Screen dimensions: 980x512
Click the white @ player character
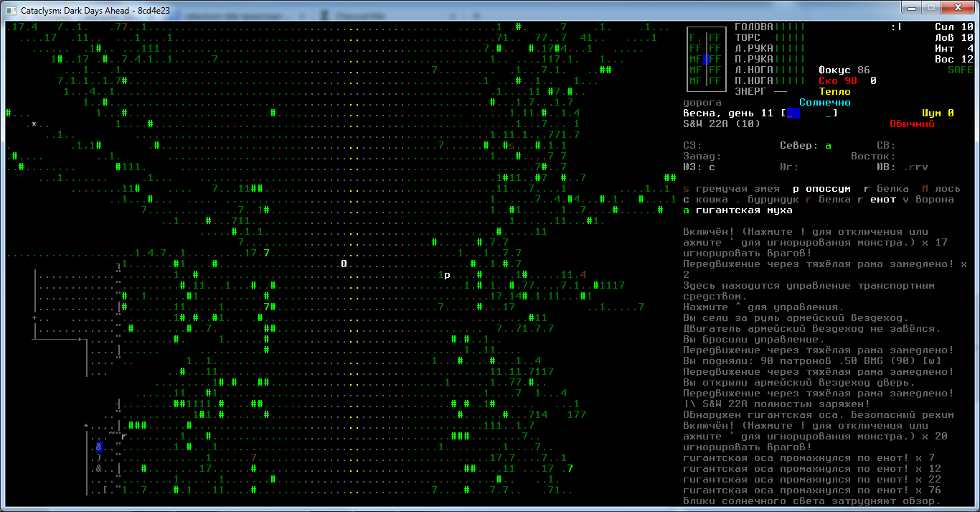pos(344,264)
